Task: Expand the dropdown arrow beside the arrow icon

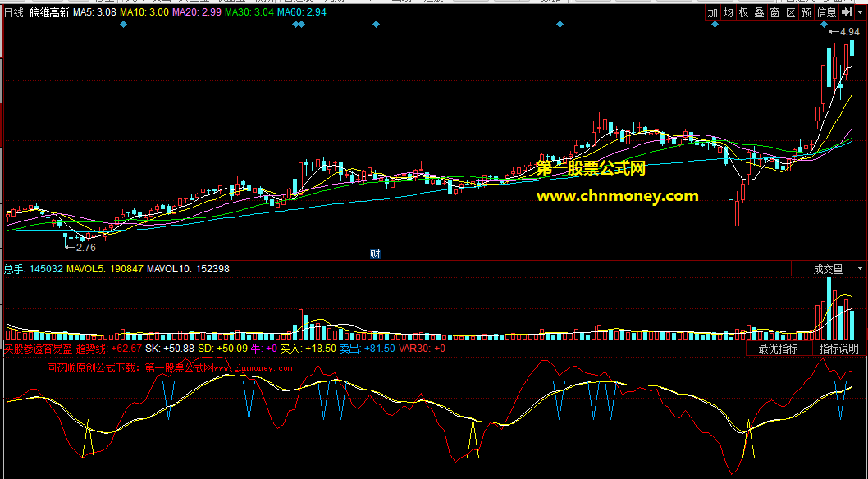Action: tap(860, 12)
